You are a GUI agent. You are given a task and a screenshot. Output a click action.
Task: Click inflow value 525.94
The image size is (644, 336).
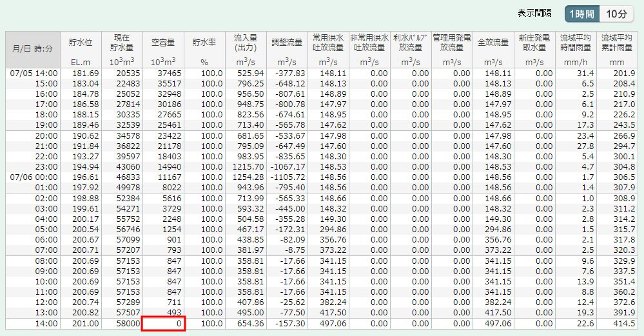click(x=251, y=74)
